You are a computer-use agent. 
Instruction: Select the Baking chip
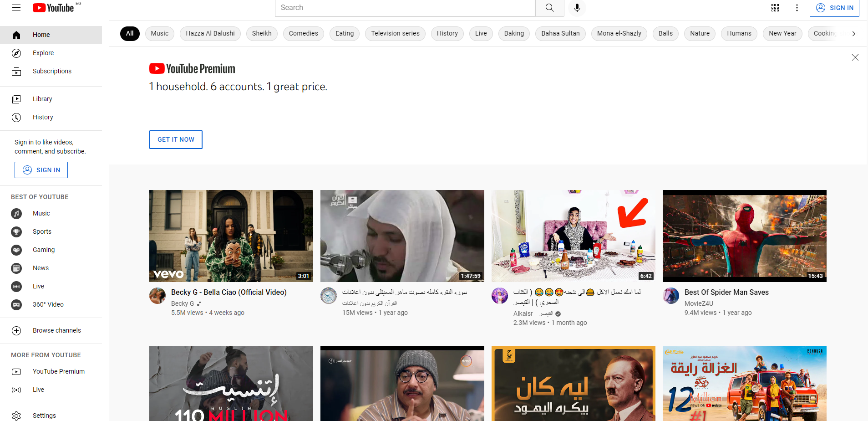tap(514, 34)
